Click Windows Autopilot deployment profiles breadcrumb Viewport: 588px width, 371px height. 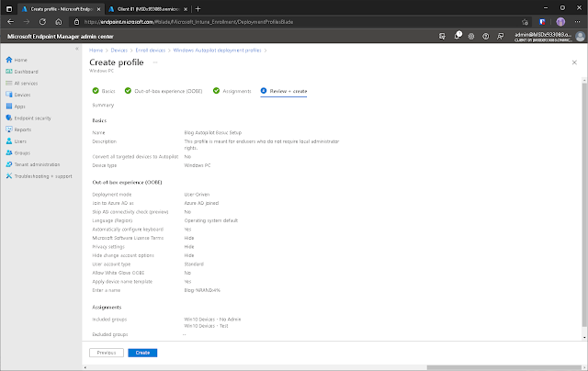217,51
